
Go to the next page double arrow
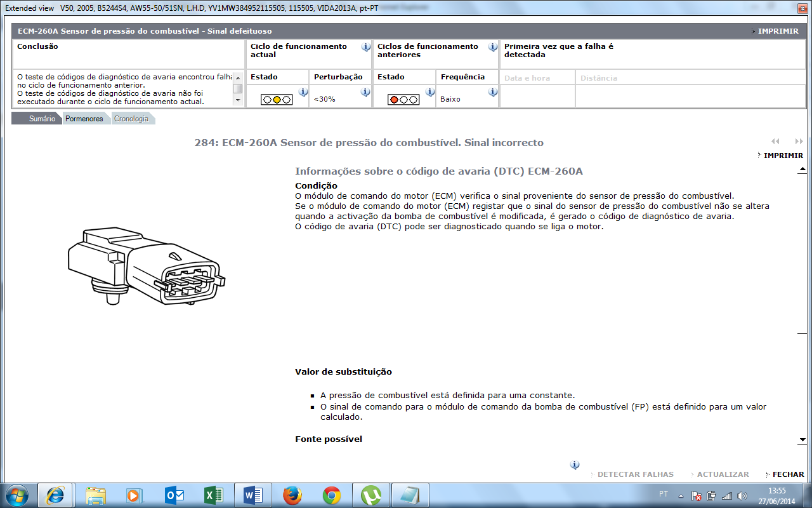(x=799, y=142)
